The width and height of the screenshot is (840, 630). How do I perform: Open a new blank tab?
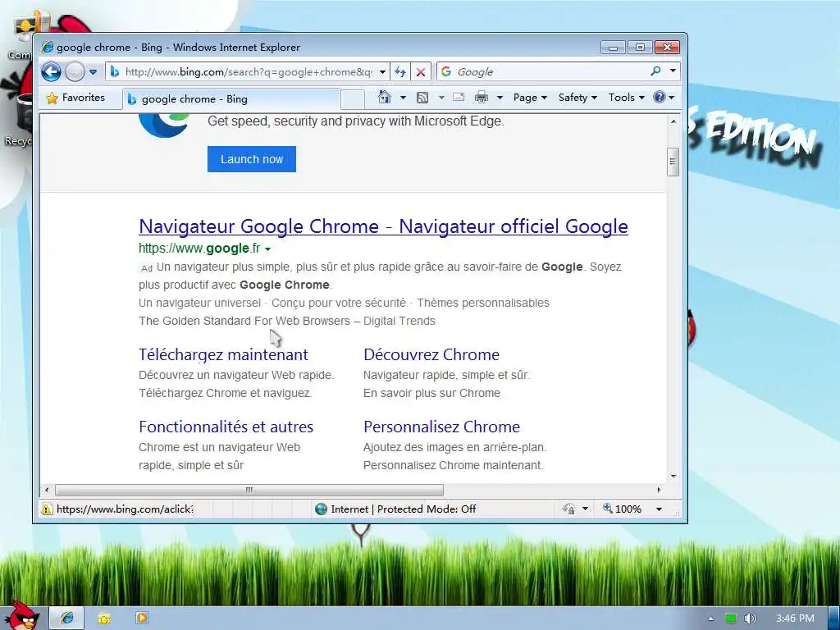[353, 99]
